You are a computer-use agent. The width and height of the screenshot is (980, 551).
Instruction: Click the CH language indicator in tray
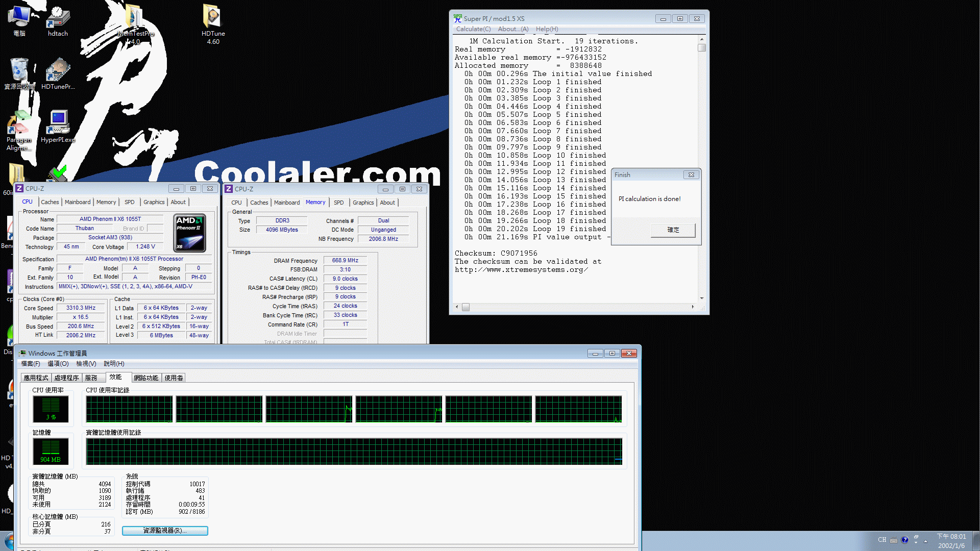coord(882,540)
